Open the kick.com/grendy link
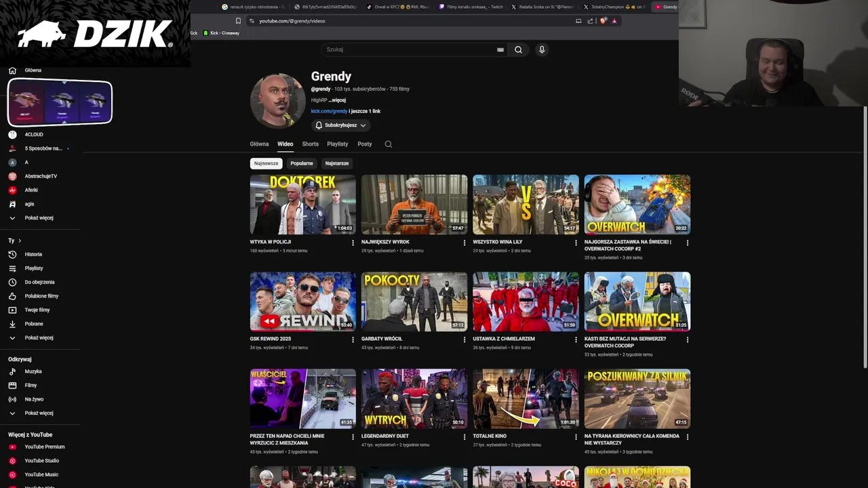The image size is (868, 488). tap(329, 111)
